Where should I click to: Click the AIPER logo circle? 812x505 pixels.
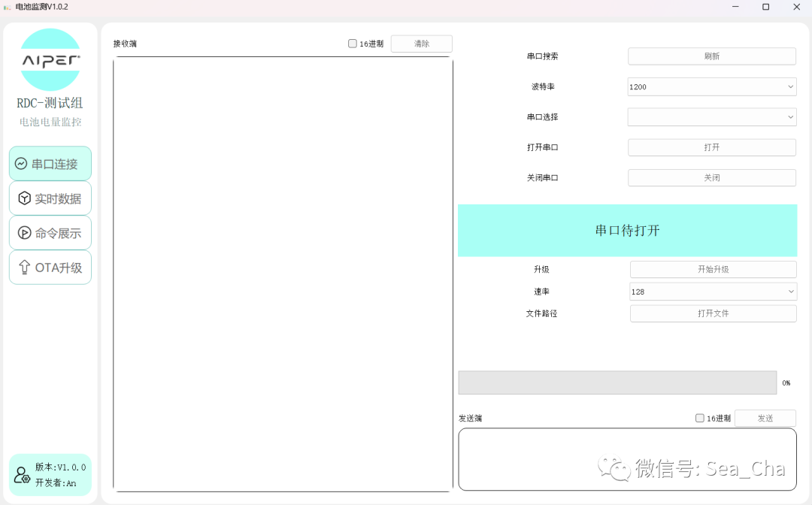[50, 60]
